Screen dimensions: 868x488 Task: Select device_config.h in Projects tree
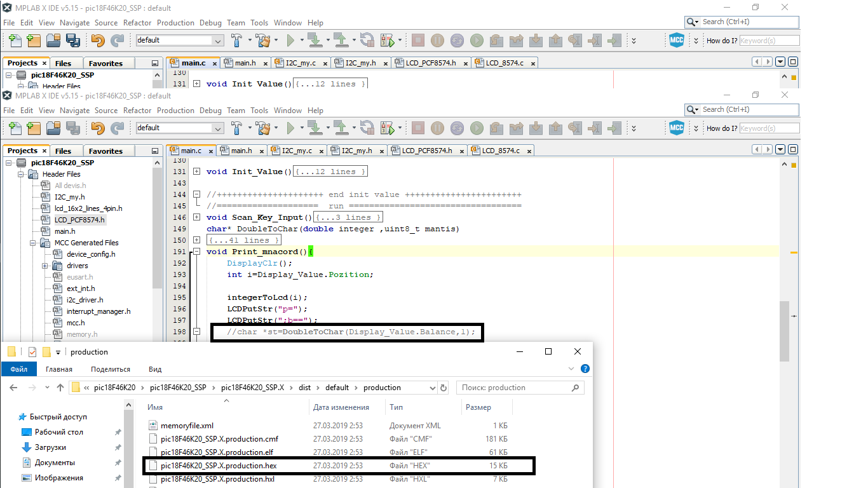90,254
